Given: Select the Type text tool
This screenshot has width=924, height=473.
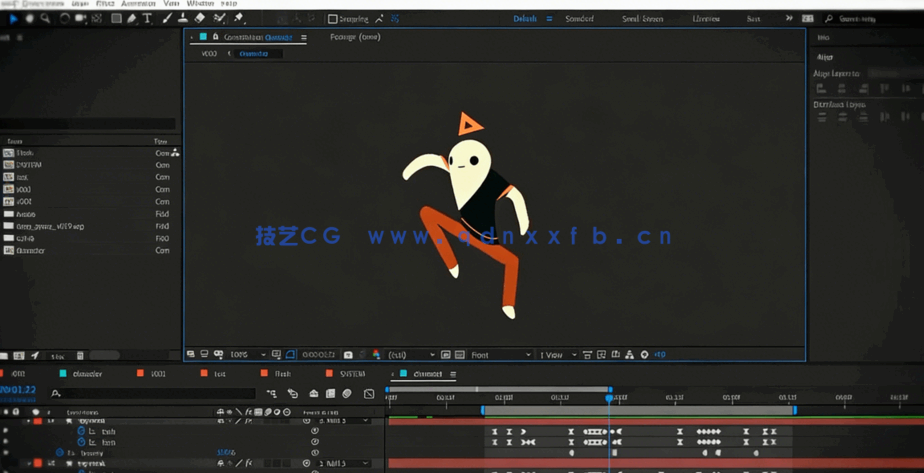Looking at the screenshot, I should [x=147, y=18].
